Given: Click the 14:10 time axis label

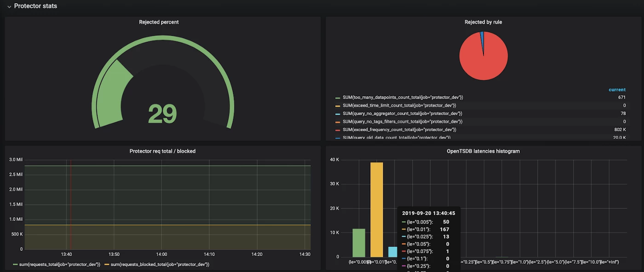Looking at the screenshot, I should click(209, 254).
